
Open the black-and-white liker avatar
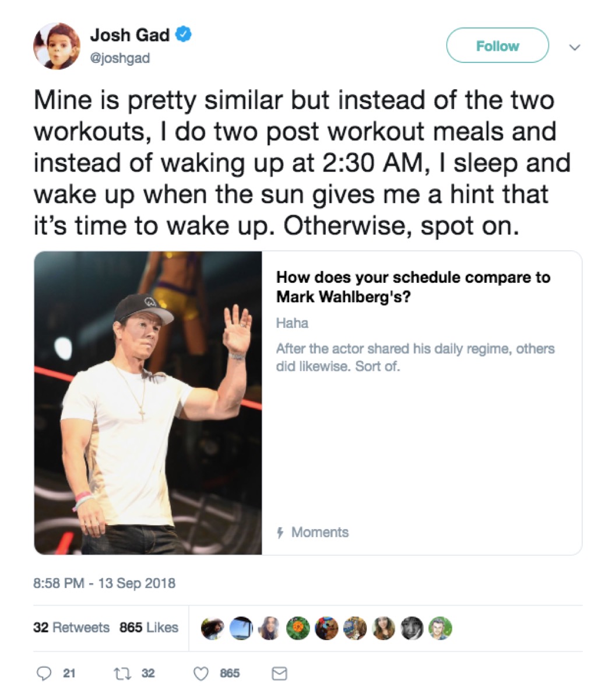tap(412, 628)
